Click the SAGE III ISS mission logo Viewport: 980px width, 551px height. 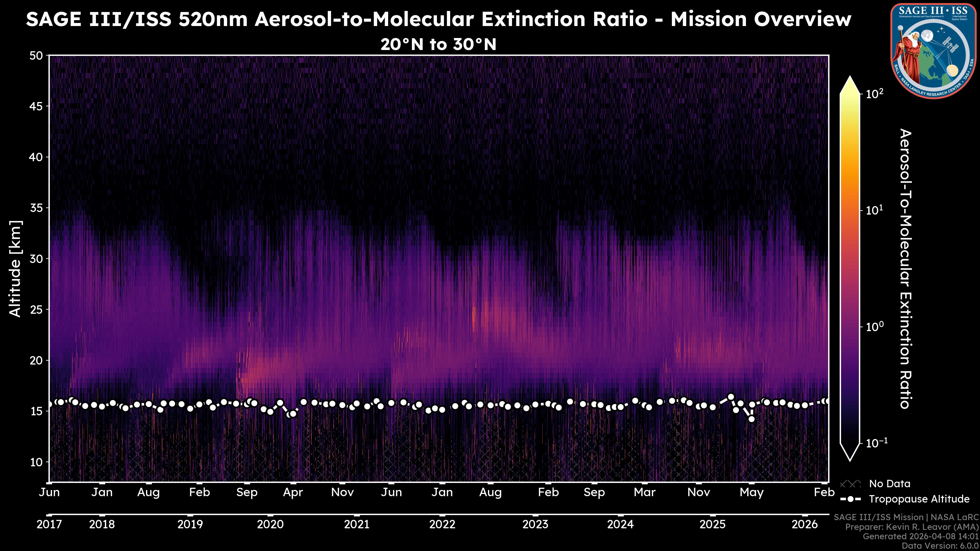tap(934, 51)
